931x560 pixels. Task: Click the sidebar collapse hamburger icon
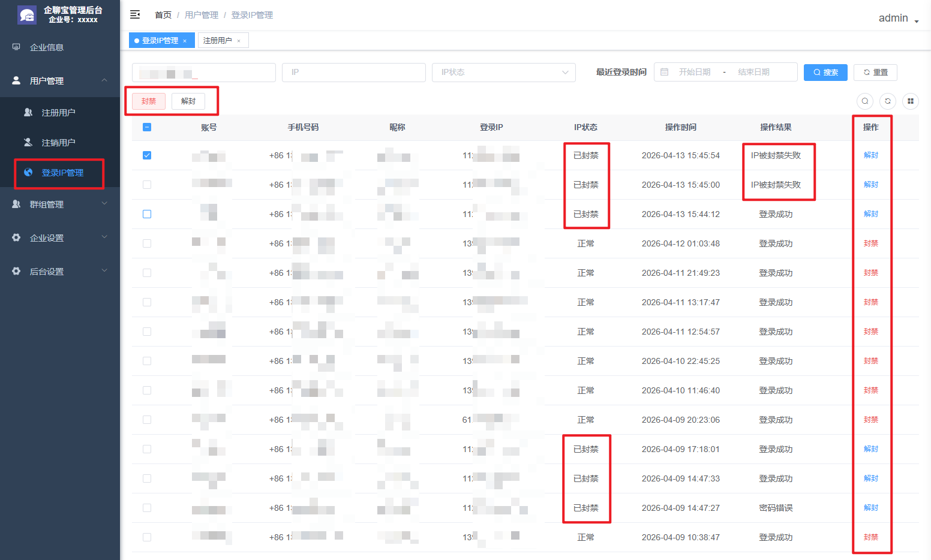click(x=135, y=14)
